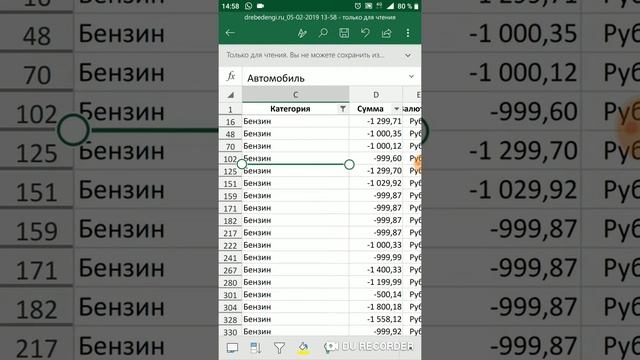Image resolution: width=640 pixels, height=360 pixels.
Task: Open the Сумма column filter dropdown
Action: click(x=396, y=109)
